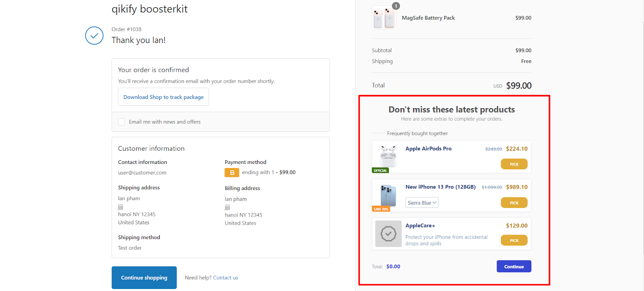Screen dimensions: 644x291
Task: Click the OFFICIAL badge on AirPods
Action: pos(380,170)
